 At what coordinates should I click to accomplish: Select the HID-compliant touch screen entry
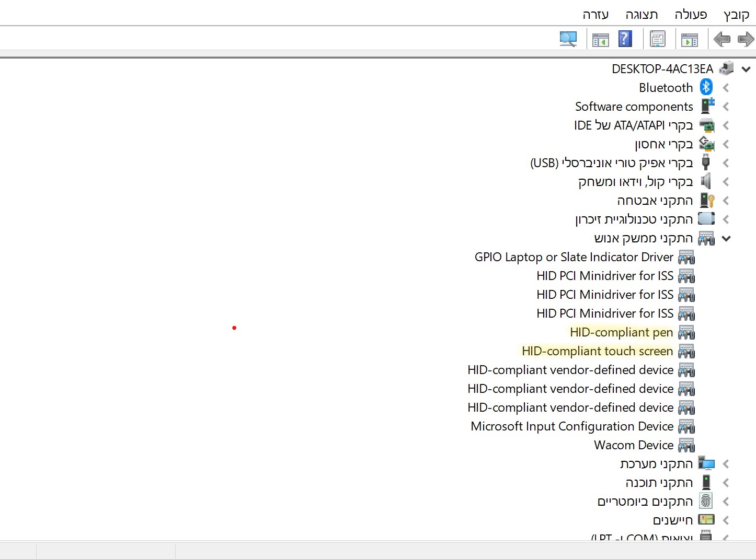coord(598,351)
